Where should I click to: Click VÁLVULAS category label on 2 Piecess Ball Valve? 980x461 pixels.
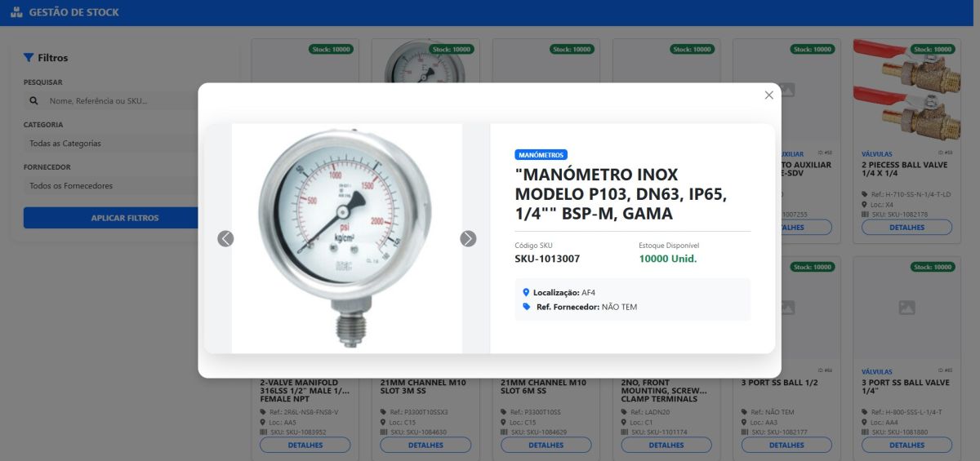click(x=877, y=153)
